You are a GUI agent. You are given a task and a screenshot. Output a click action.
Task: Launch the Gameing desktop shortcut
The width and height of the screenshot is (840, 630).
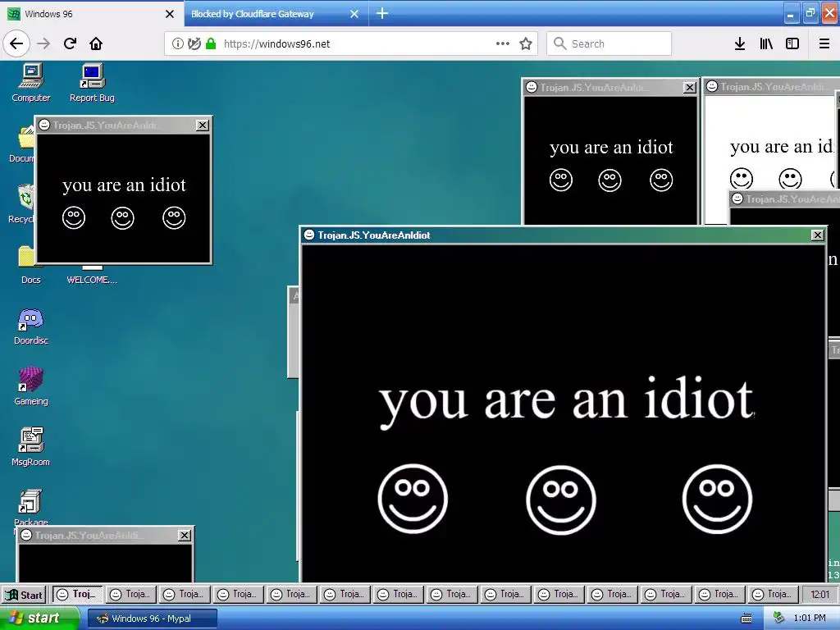(31, 386)
